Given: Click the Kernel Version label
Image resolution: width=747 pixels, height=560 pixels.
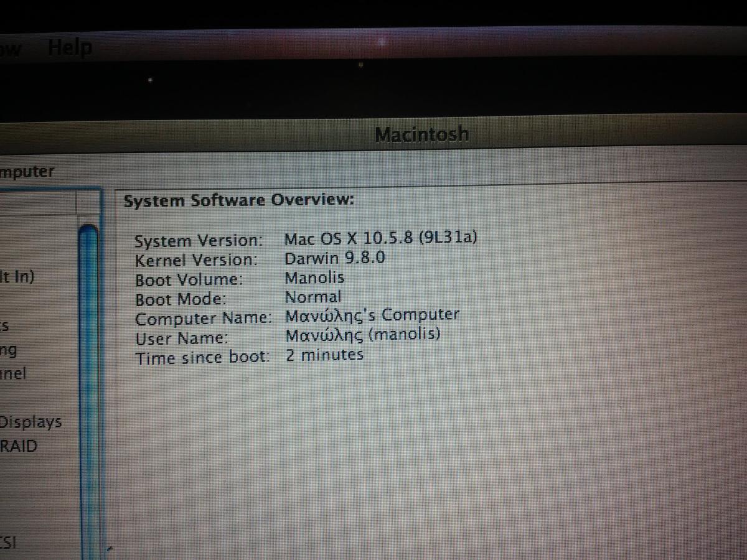Looking at the screenshot, I should click(196, 260).
